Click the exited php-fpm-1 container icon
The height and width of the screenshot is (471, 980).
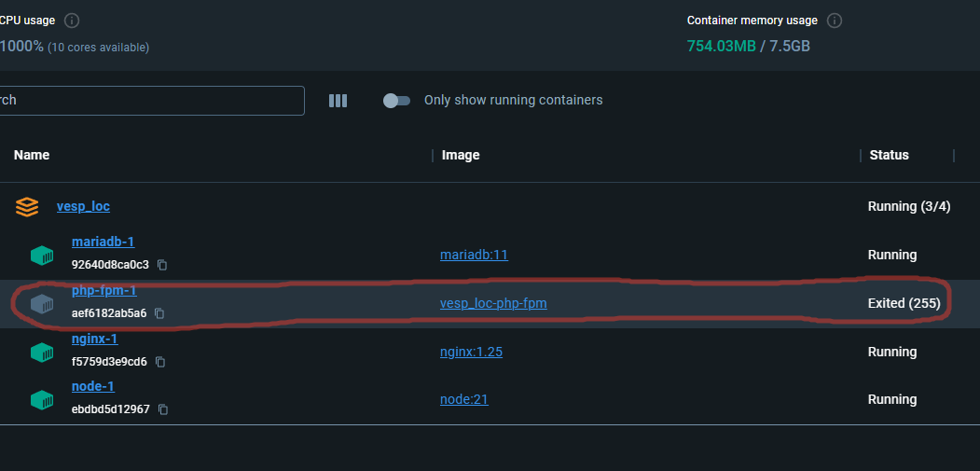tap(42, 304)
